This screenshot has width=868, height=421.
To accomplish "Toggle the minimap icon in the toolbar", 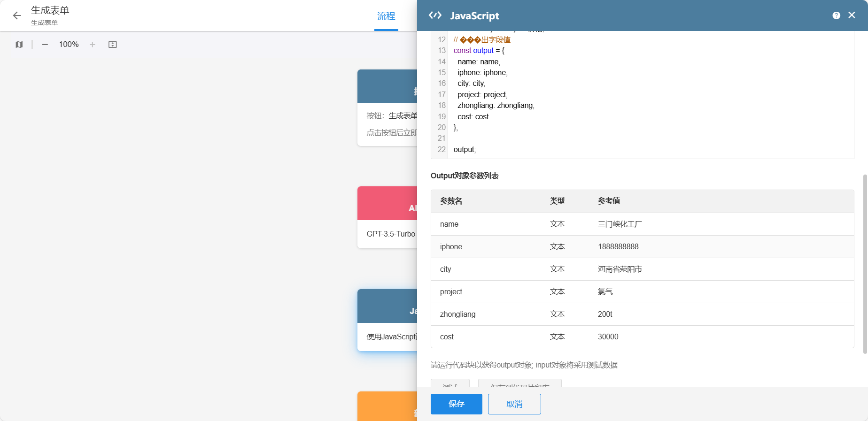I will tap(19, 45).
